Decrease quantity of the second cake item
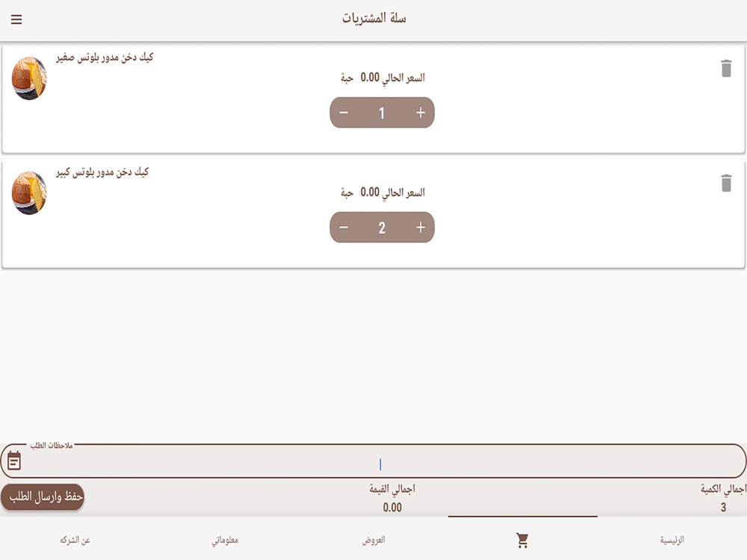Viewport: 747px width, 560px height. pyautogui.click(x=344, y=228)
